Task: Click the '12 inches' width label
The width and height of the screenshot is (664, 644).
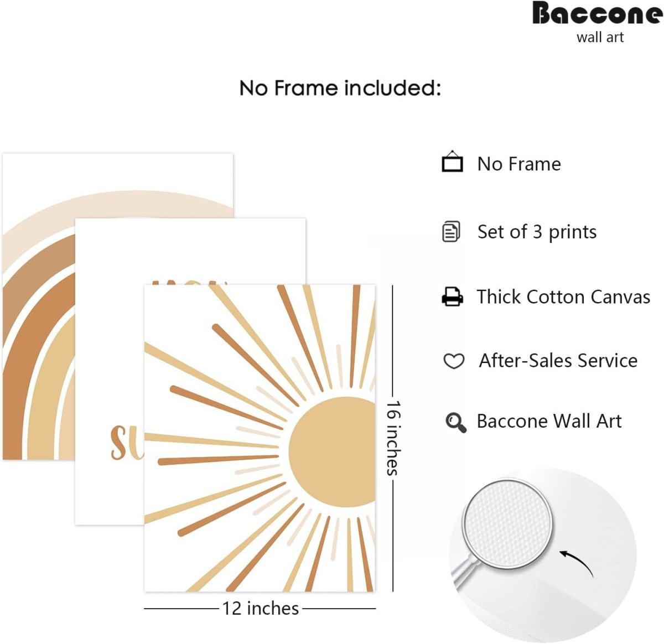Action: click(x=260, y=609)
